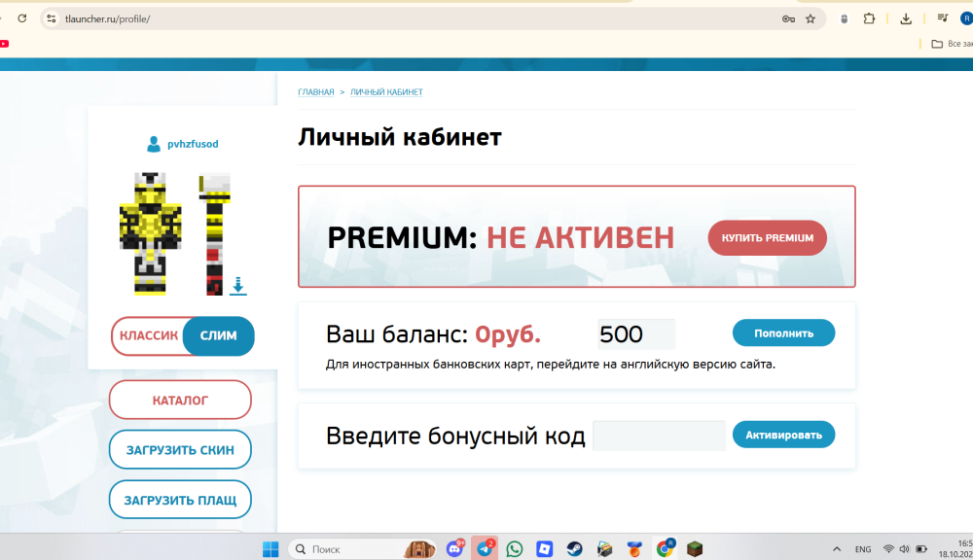Click the site info icon in address bar

[52, 18]
